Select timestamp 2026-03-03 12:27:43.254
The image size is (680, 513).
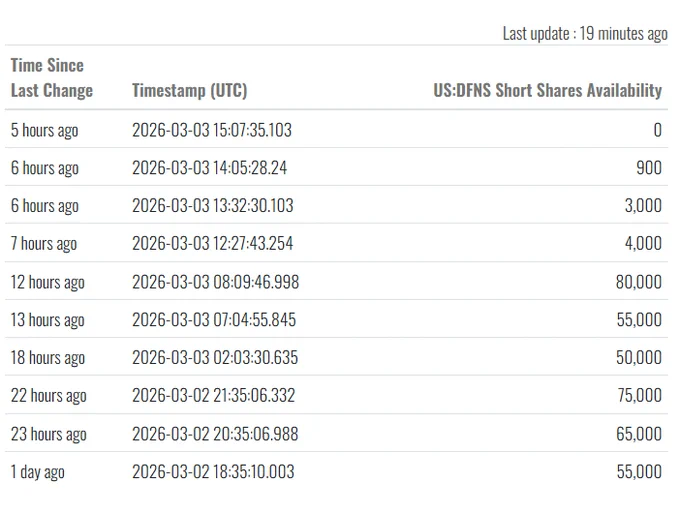(212, 243)
